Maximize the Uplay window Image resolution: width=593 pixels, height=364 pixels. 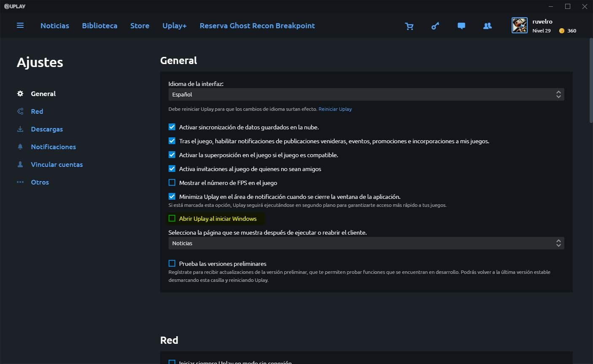click(568, 6)
